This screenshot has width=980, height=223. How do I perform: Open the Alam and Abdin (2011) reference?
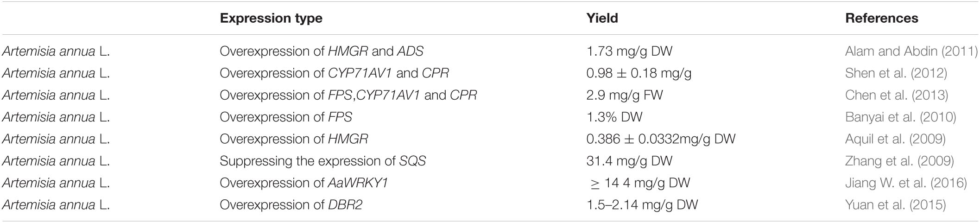click(x=911, y=51)
